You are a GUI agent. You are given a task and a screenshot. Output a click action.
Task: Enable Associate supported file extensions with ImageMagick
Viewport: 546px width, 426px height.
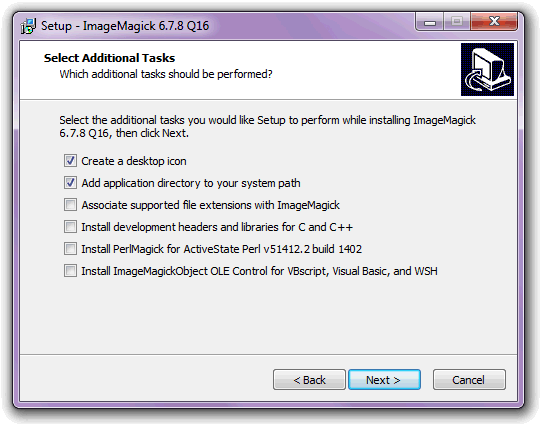70,205
